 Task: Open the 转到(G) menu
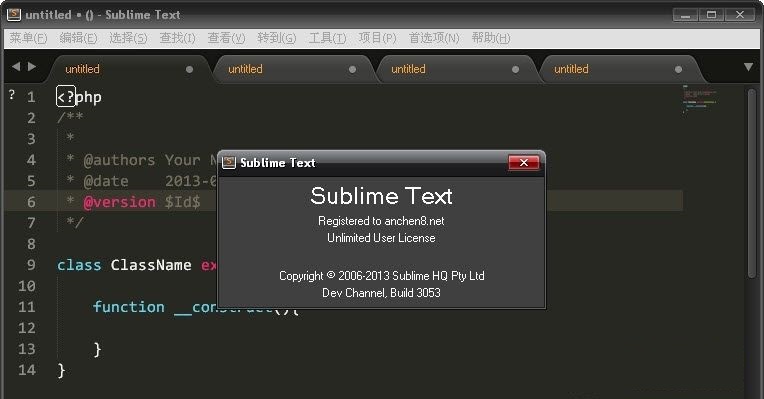click(277, 38)
